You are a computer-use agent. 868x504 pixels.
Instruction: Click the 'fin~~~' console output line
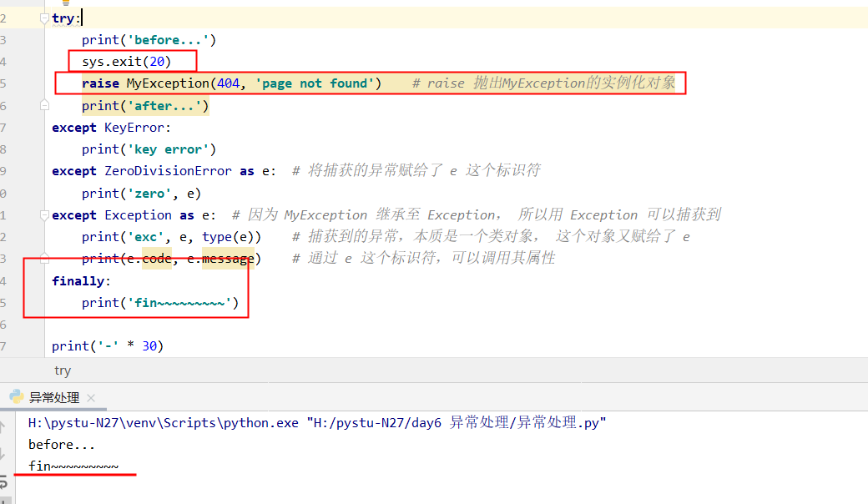73,466
